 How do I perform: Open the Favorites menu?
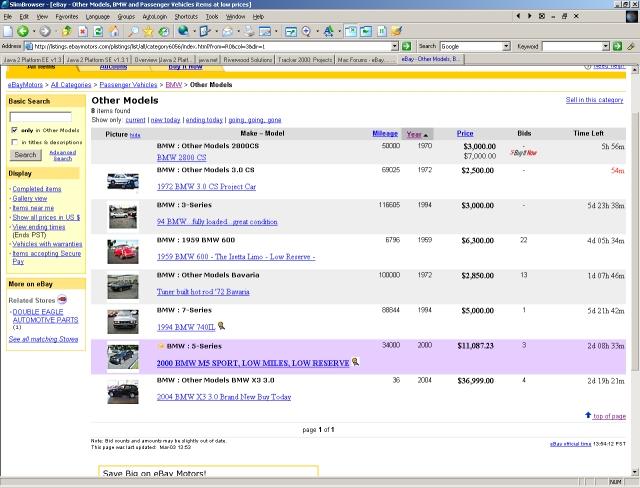[x=67, y=17]
